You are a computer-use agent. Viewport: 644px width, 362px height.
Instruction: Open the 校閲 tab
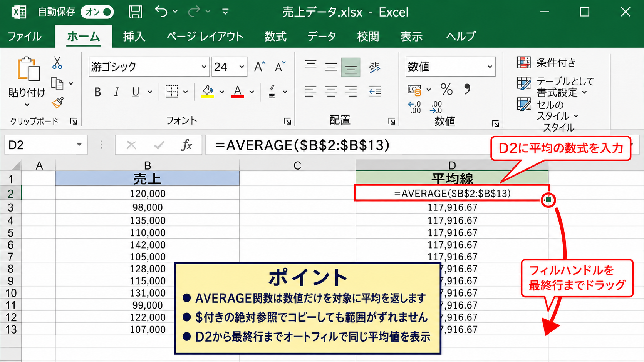click(368, 37)
